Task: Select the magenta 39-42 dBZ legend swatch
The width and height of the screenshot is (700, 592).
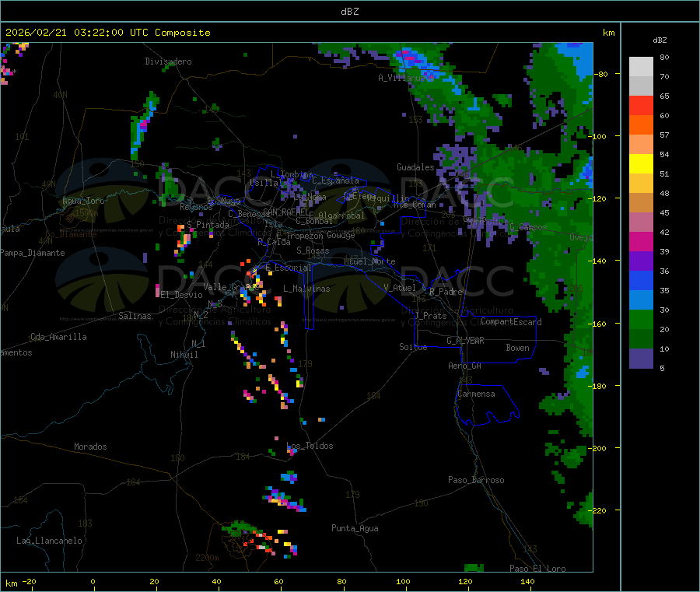Action: (641, 241)
